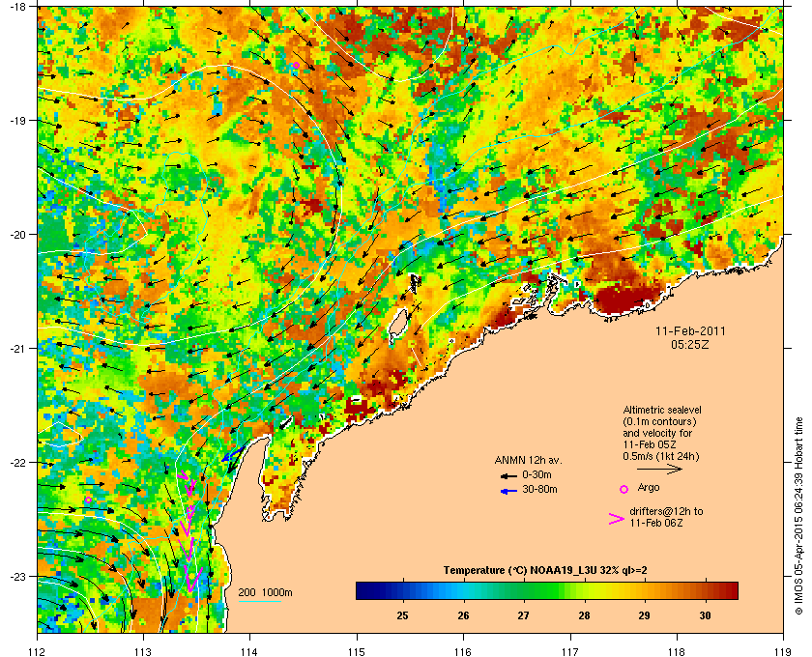Screen dimensions: 812x657
Task: Click the "Argo" legend label
Action: pos(649,487)
